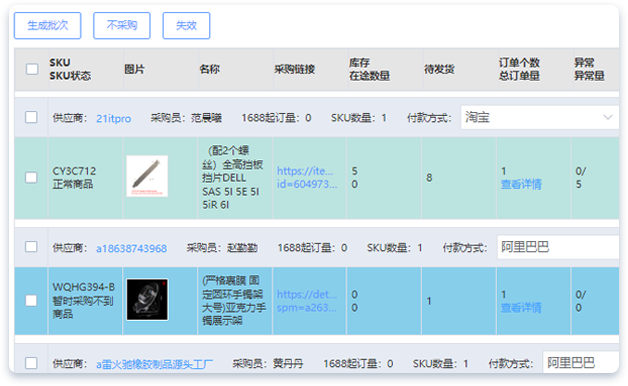
Task: Open supplier link a雷火驰橡胶制品源头工厂
Action: (155, 364)
